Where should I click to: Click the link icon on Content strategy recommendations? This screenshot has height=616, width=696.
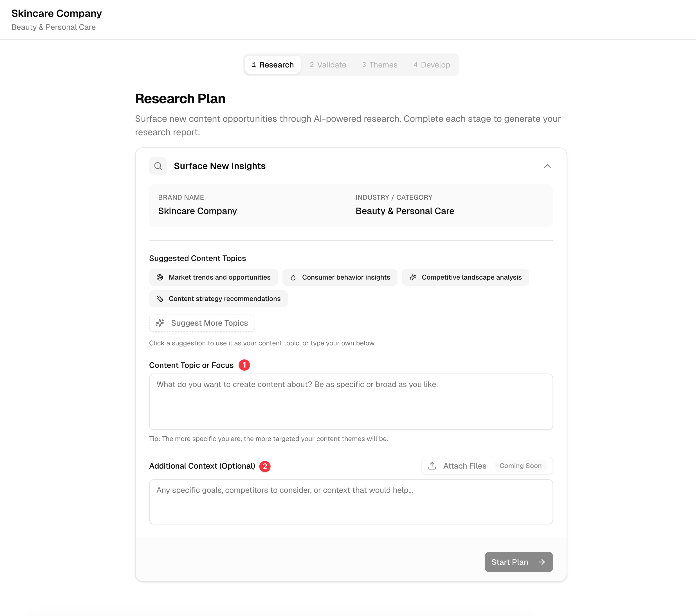click(160, 299)
